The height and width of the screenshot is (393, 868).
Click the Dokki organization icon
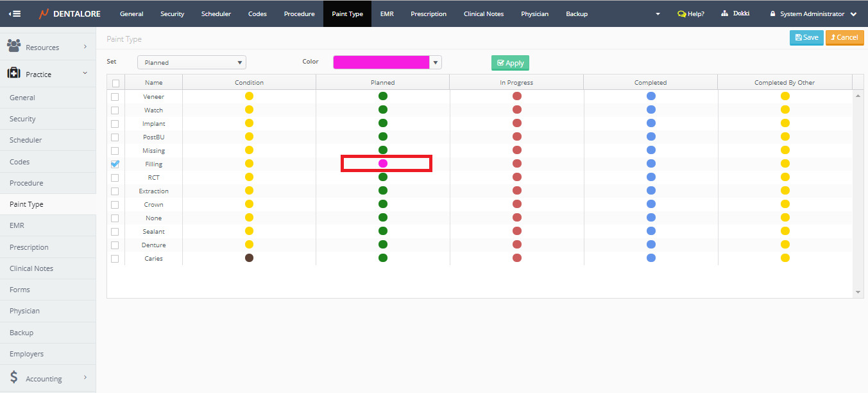725,13
